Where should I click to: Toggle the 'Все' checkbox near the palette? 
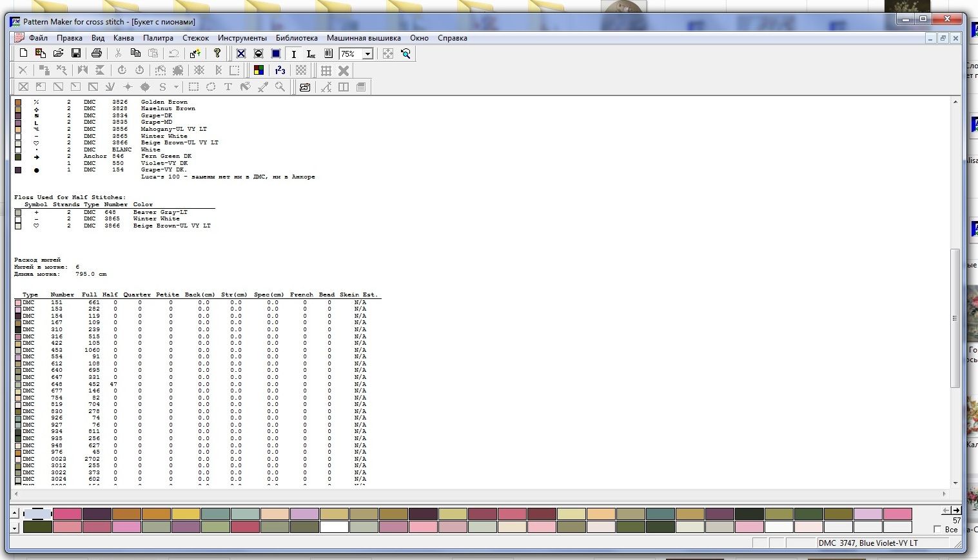[x=937, y=529]
